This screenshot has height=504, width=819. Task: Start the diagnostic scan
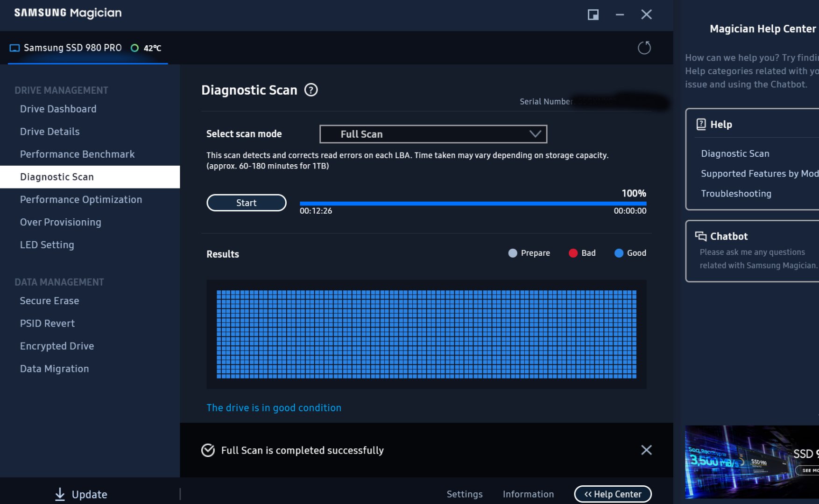(x=247, y=203)
